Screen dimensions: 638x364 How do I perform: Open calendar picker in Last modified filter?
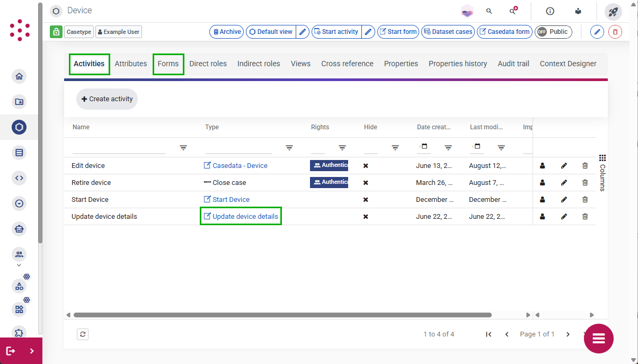(x=477, y=147)
